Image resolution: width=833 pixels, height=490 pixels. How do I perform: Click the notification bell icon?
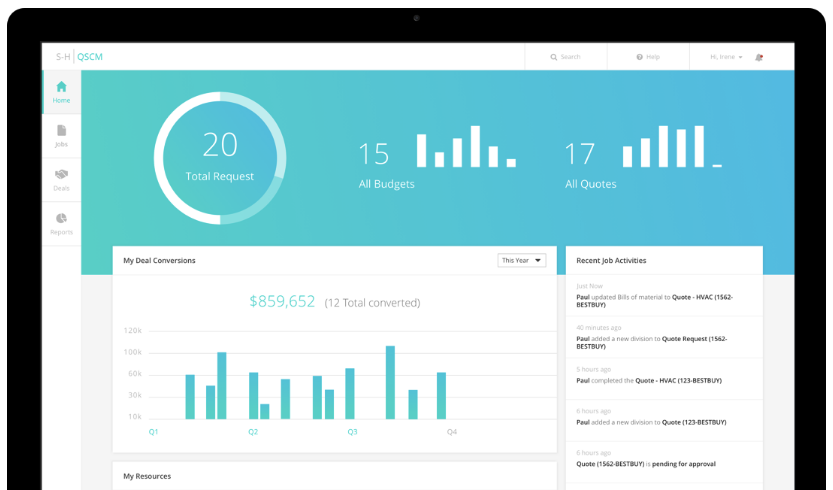coord(759,57)
